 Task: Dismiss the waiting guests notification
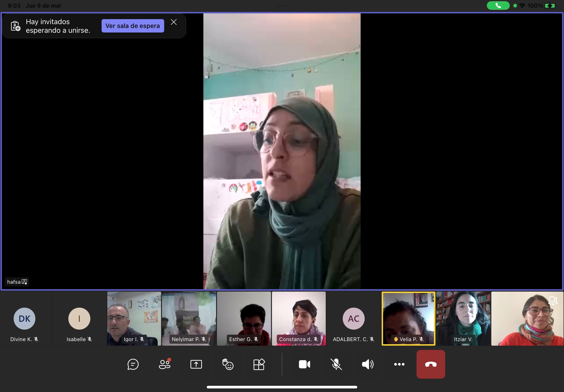[174, 22]
